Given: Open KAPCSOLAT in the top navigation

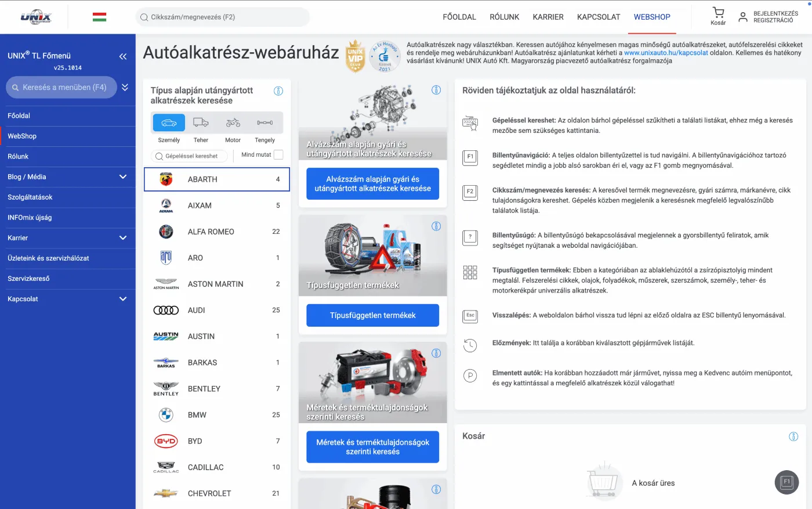Looking at the screenshot, I should (x=599, y=17).
